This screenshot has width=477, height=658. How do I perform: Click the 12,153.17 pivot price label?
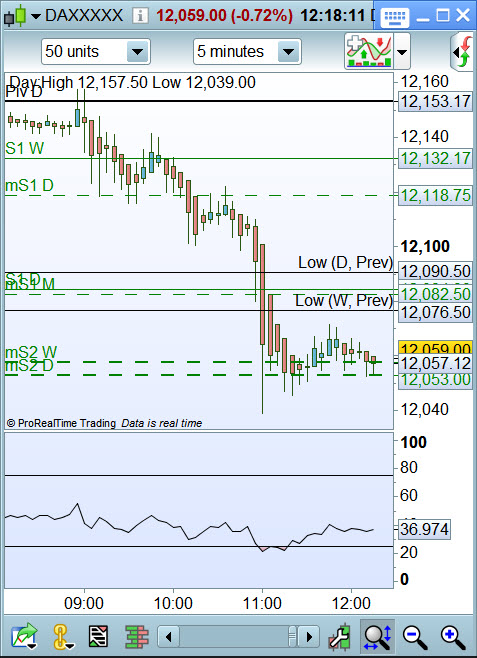point(435,102)
